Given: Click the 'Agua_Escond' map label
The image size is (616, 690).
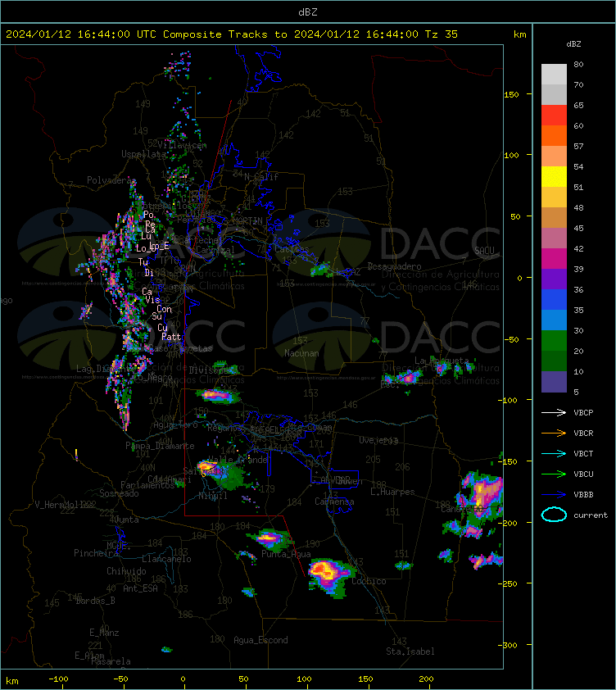Looking at the screenshot, I should click(260, 640).
